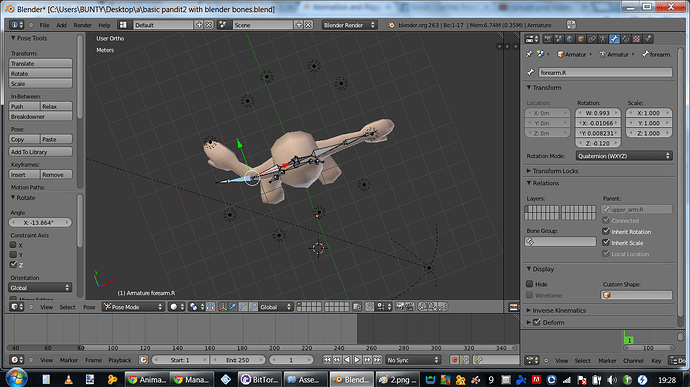Open the No Sync playback dropdown
This screenshot has height=387, width=690.
pos(413,360)
